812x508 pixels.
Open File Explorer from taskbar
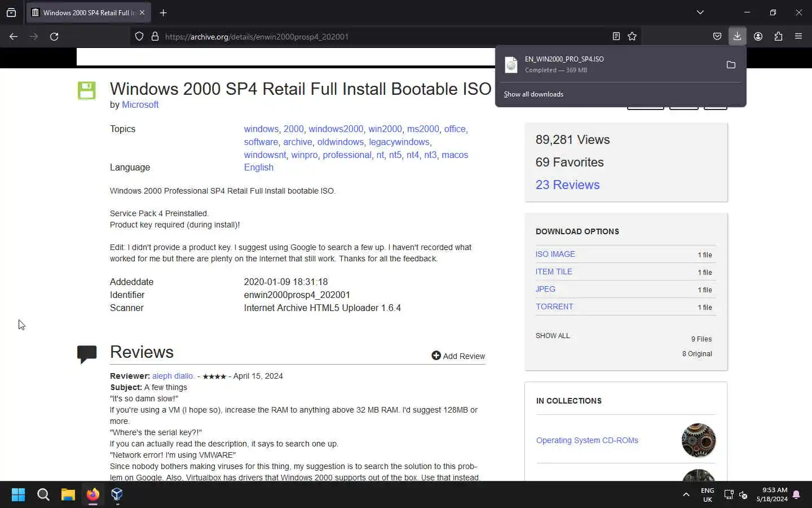(x=68, y=495)
